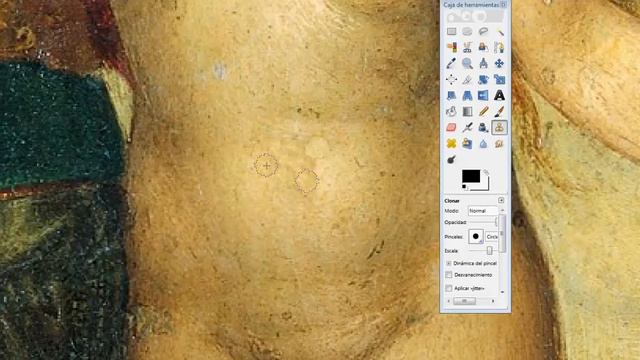Select the Rectangle Select tool
The image size is (640, 360).
point(451,32)
